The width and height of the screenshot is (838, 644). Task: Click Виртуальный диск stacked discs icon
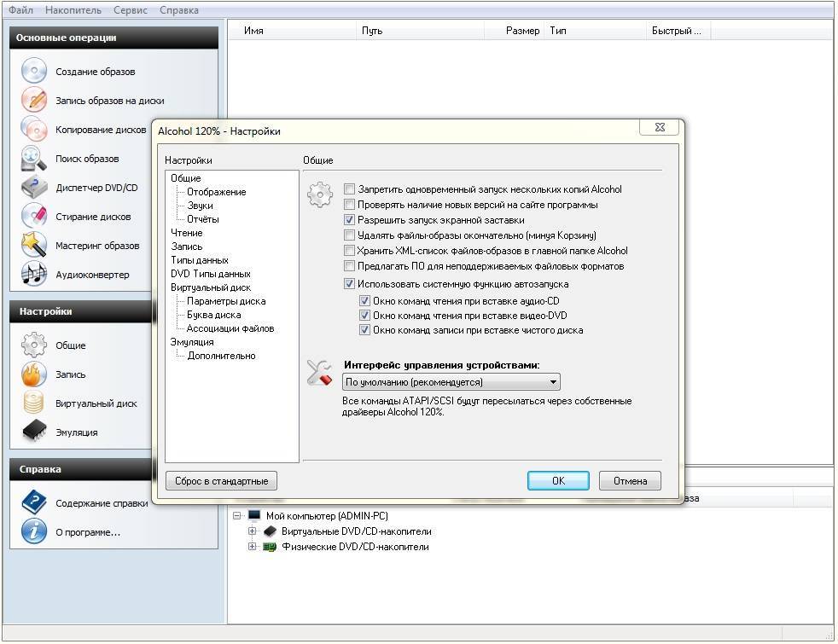click(33, 403)
